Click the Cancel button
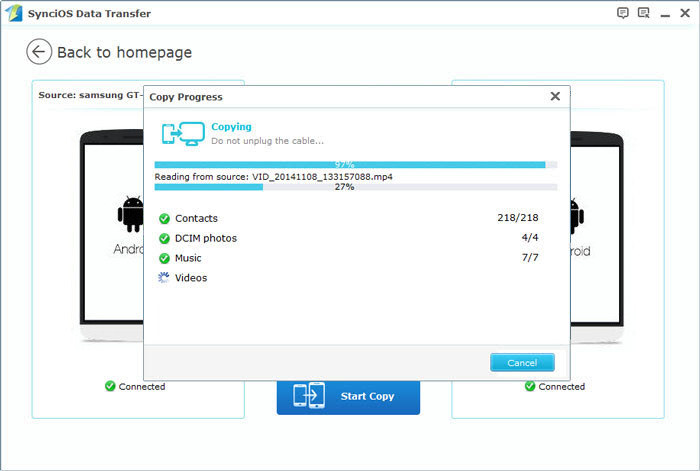The width and height of the screenshot is (700, 471). click(522, 363)
